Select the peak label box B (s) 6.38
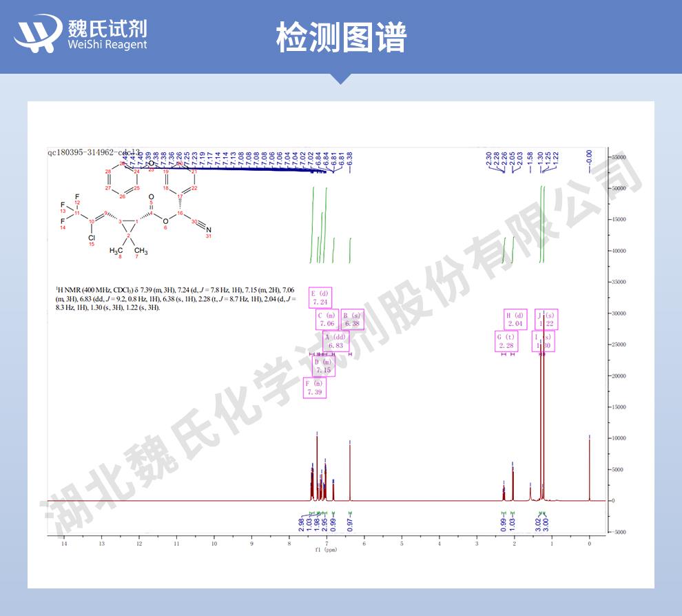Screen dimensions: 682x616 (352, 319)
